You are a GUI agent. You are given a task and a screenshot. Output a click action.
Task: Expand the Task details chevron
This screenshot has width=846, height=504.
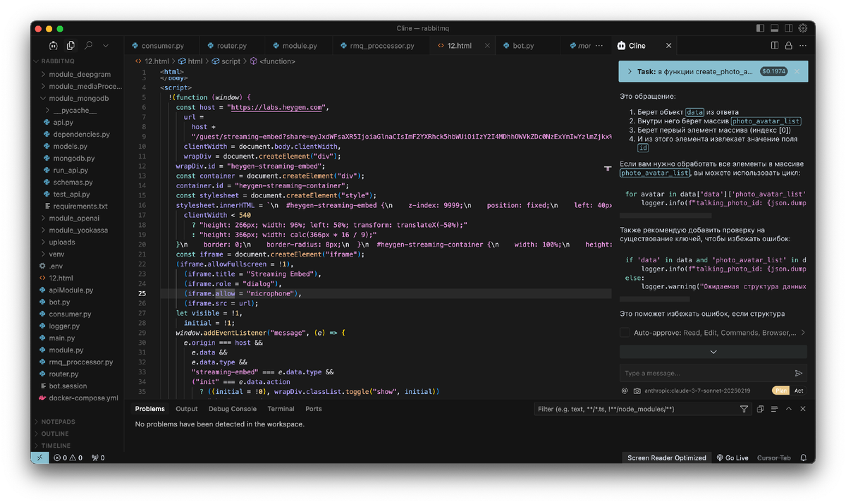pyautogui.click(x=629, y=71)
